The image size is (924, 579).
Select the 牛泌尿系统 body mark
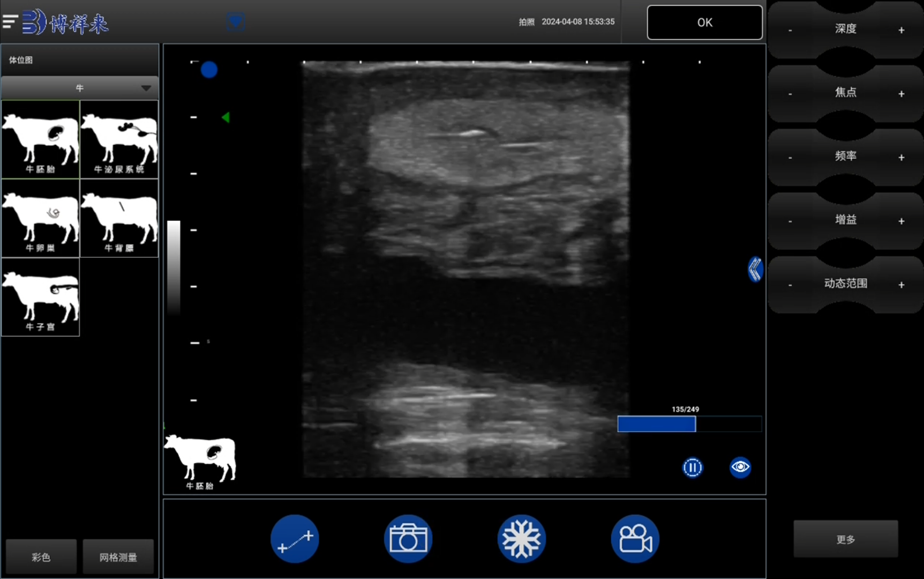(119, 139)
